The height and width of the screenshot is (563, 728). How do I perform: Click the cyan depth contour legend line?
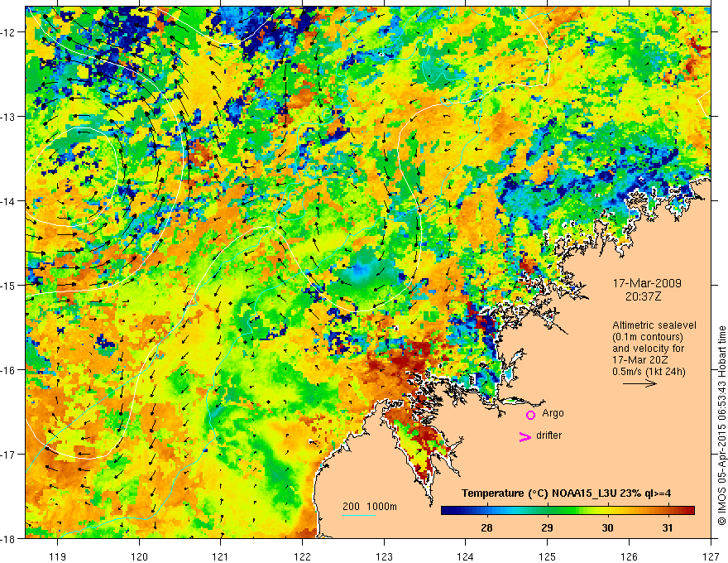359,515
